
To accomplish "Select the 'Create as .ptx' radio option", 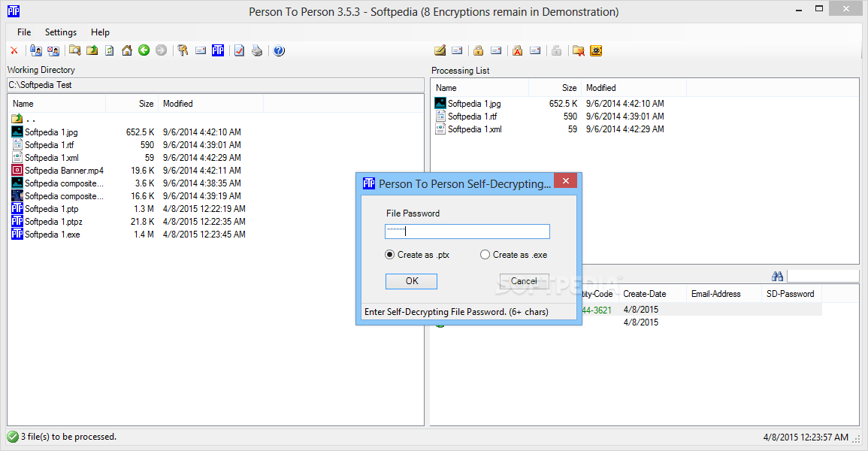I will [x=417, y=255].
